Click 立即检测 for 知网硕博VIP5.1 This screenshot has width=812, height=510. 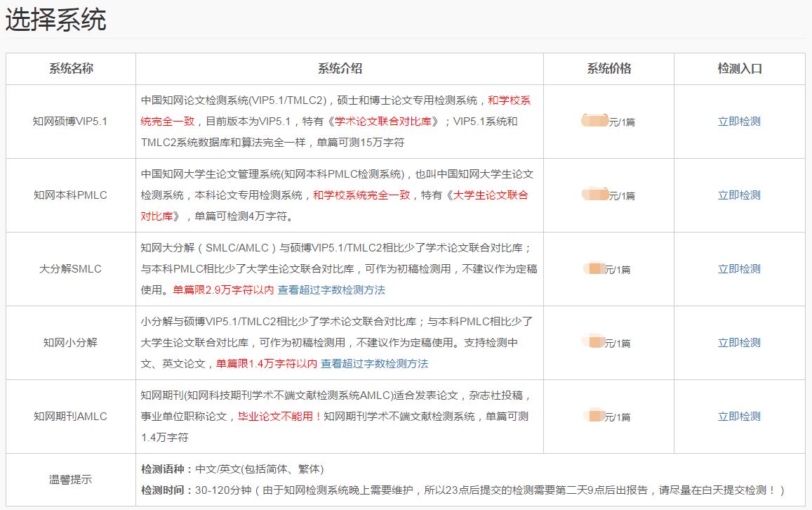[739, 122]
